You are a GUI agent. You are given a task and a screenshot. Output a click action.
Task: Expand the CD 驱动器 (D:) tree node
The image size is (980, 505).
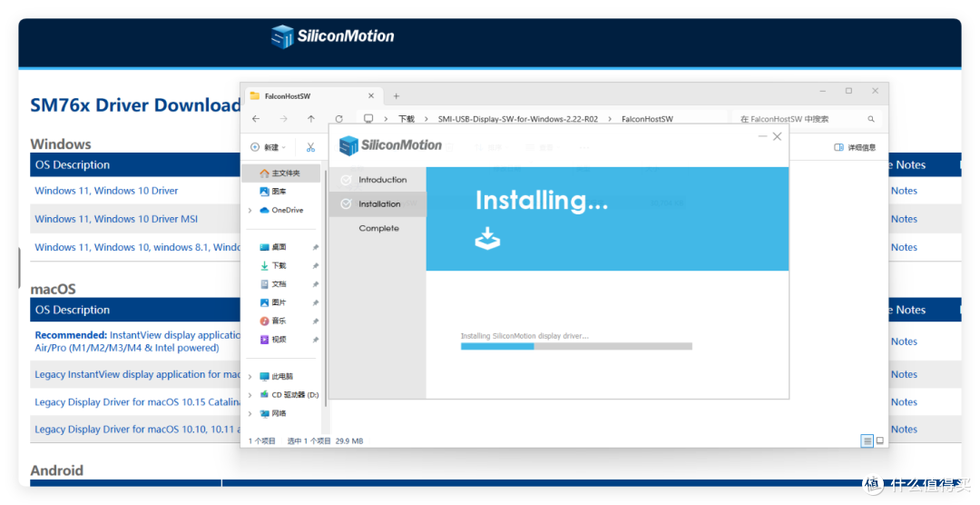pos(250,395)
